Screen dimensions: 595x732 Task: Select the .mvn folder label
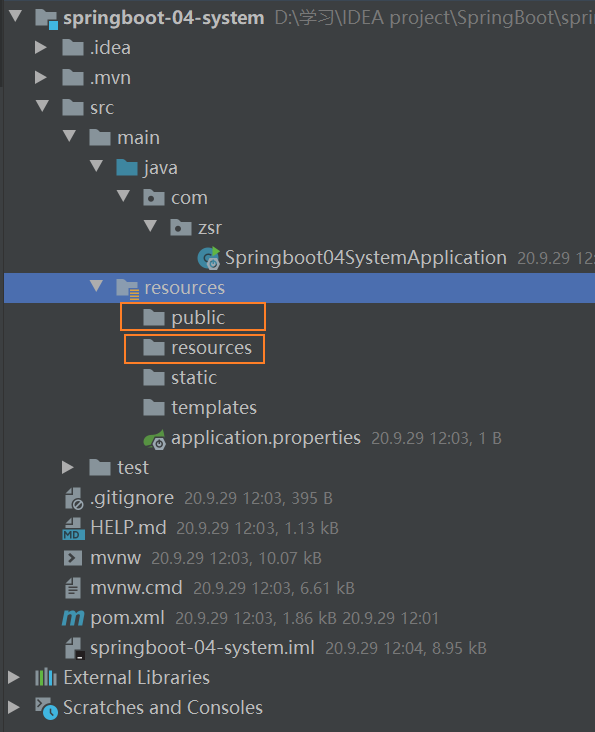[110, 77]
